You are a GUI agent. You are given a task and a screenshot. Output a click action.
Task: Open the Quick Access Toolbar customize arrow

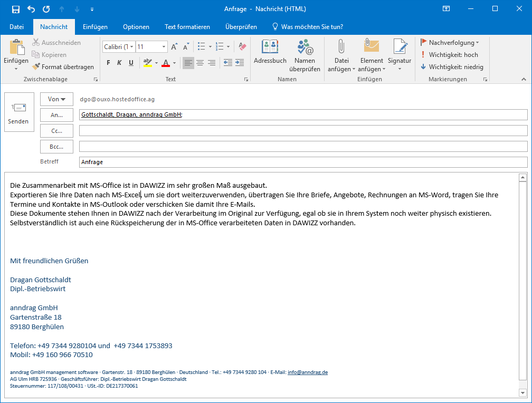pyautogui.click(x=92, y=9)
